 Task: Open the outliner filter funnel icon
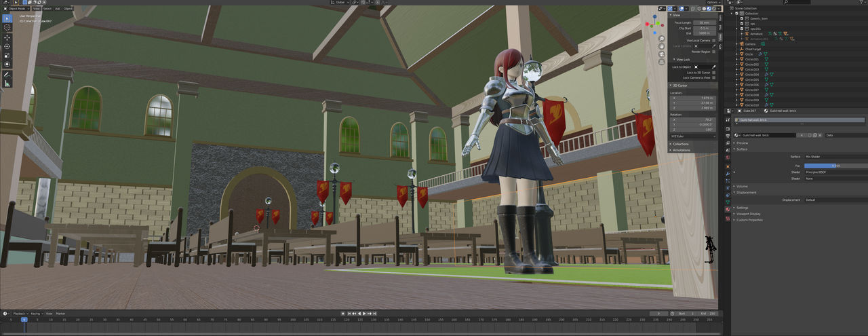click(861, 2)
